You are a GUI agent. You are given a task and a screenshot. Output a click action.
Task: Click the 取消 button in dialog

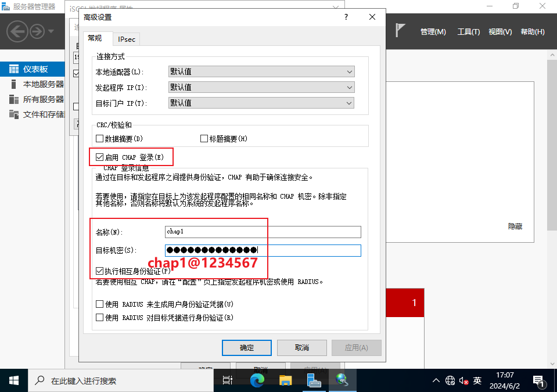pos(302,348)
